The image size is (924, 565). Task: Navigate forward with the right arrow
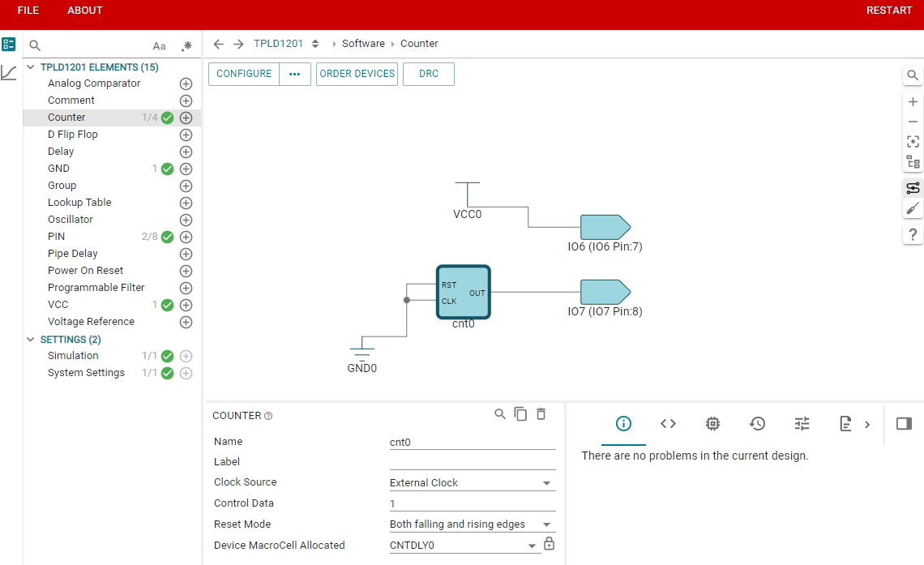pyautogui.click(x=238, y=45)
